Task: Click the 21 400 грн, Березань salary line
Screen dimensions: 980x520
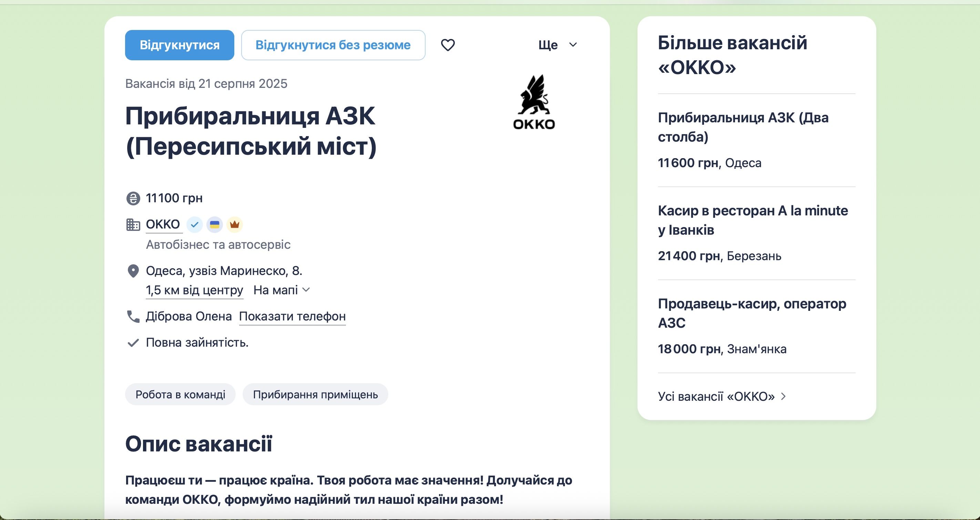Action: click(x=719, y=256)
